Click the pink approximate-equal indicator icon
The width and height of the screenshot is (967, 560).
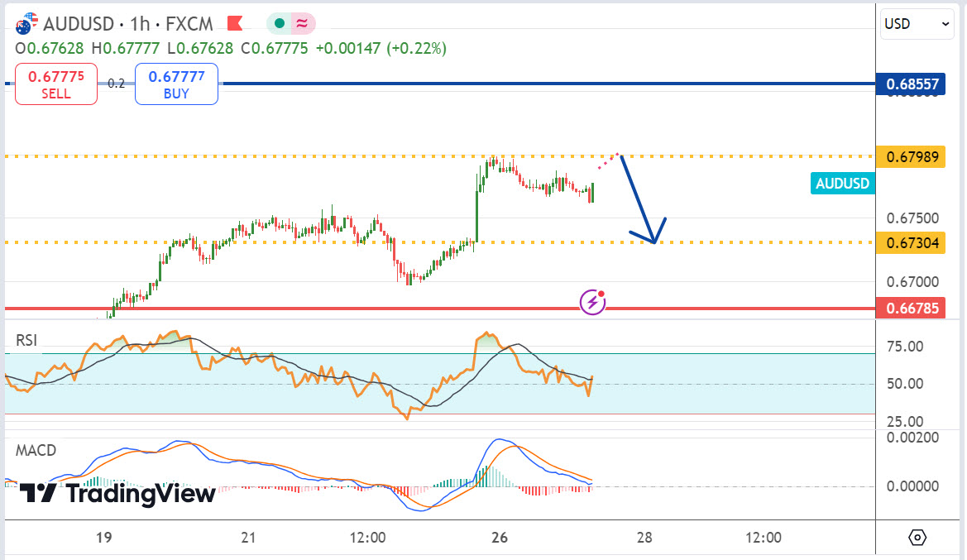[302, 23]
